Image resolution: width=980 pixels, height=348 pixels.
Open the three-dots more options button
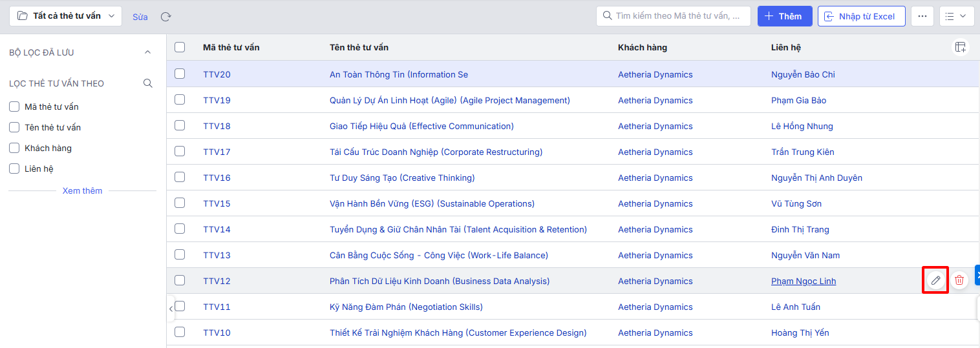point(922,16)
